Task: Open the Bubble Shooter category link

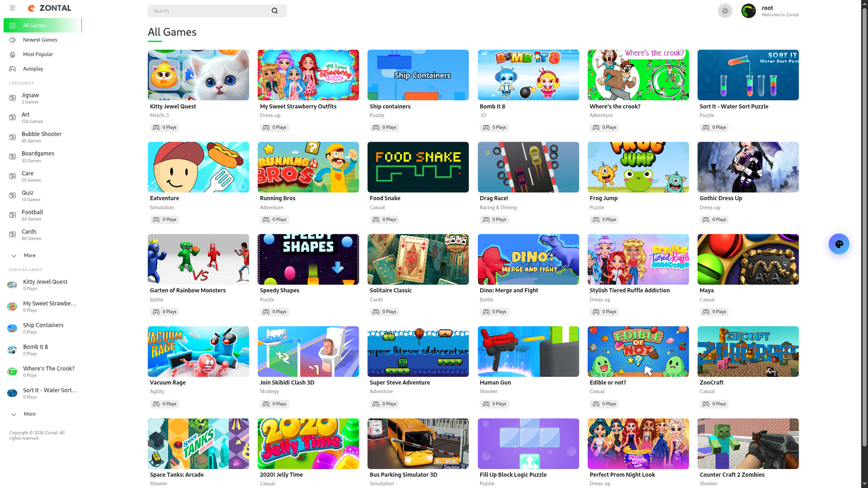Action: (x=41, y=134)
